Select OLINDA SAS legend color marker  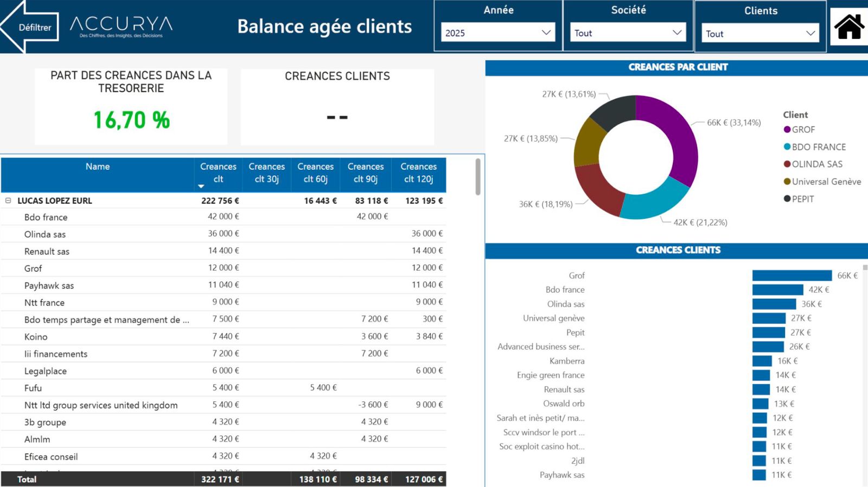coord(787,164)
